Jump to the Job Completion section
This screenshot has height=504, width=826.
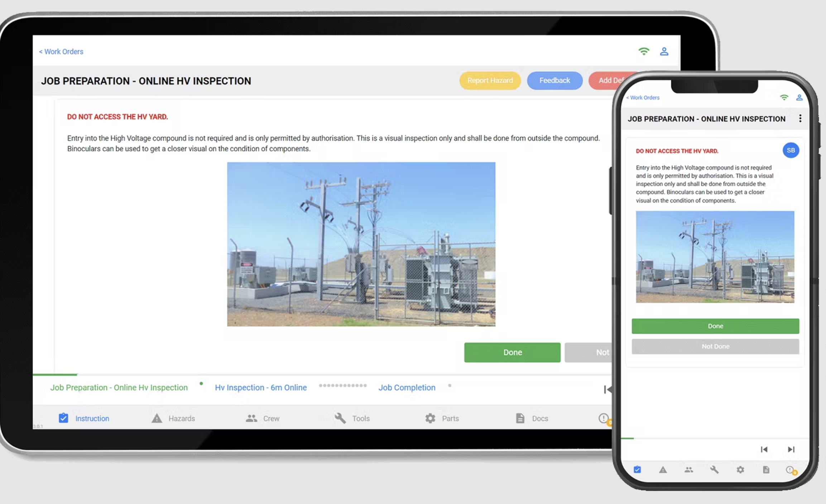point(407,387)
